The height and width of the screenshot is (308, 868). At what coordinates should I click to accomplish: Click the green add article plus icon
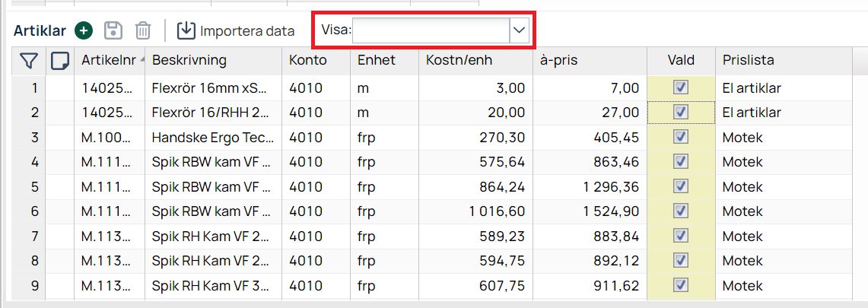click(x=84, y=31)
